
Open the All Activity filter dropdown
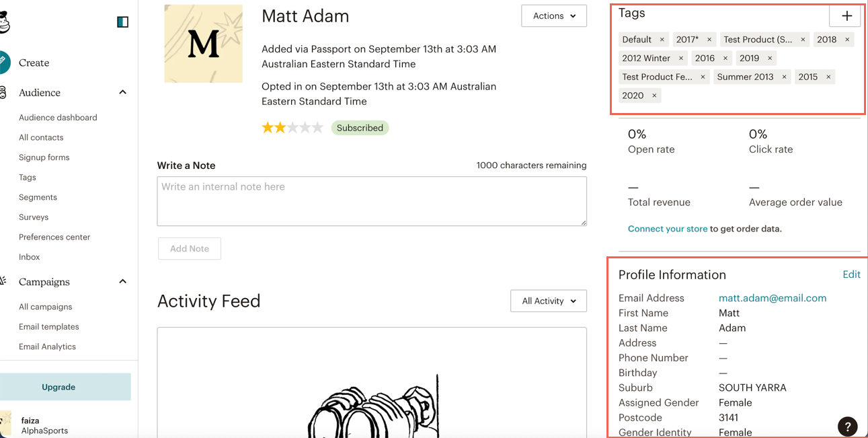pyautogui.click(x=548, y=301)
